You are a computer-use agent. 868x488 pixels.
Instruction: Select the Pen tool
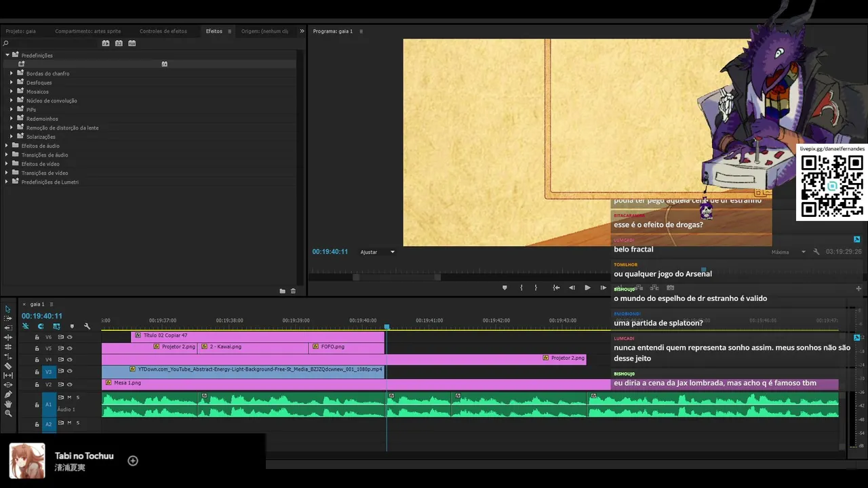pos(8,394)
